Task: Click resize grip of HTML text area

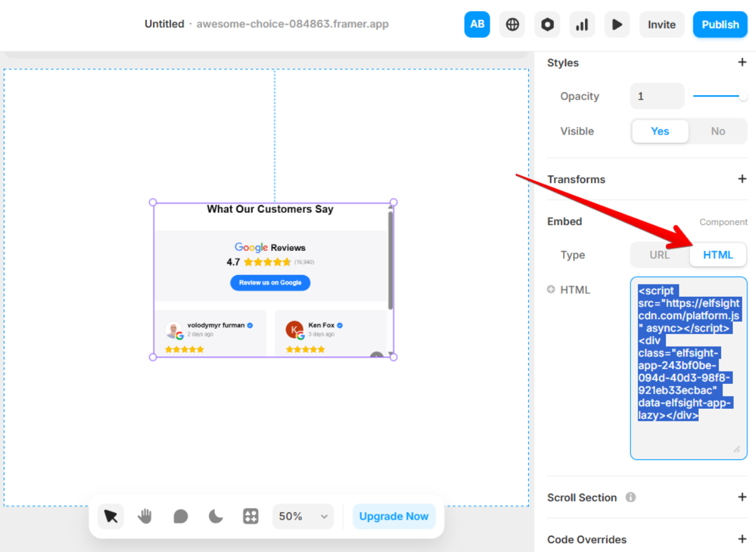Action: [x=737, y=449]
